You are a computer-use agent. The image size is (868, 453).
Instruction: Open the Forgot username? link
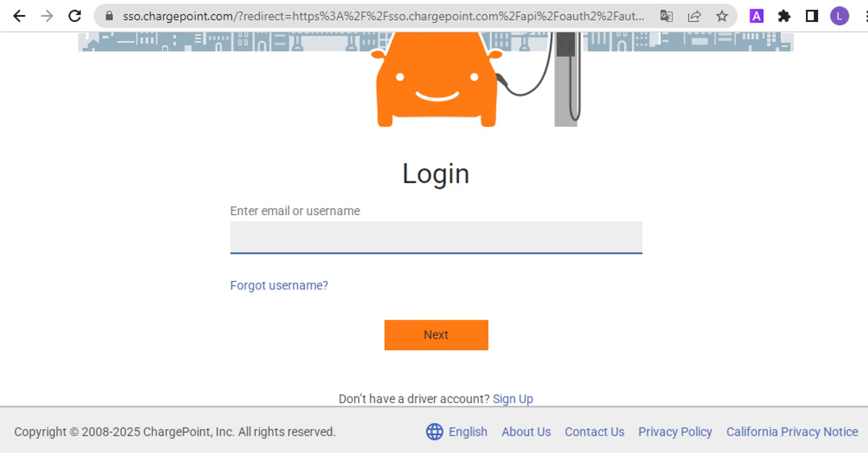tap(279, 286)
